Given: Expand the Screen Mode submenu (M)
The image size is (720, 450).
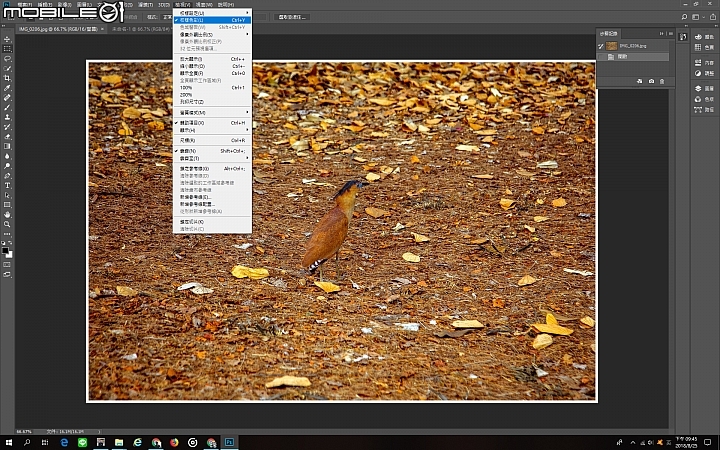Looking at the screenshot, I should tap(212, 112).
